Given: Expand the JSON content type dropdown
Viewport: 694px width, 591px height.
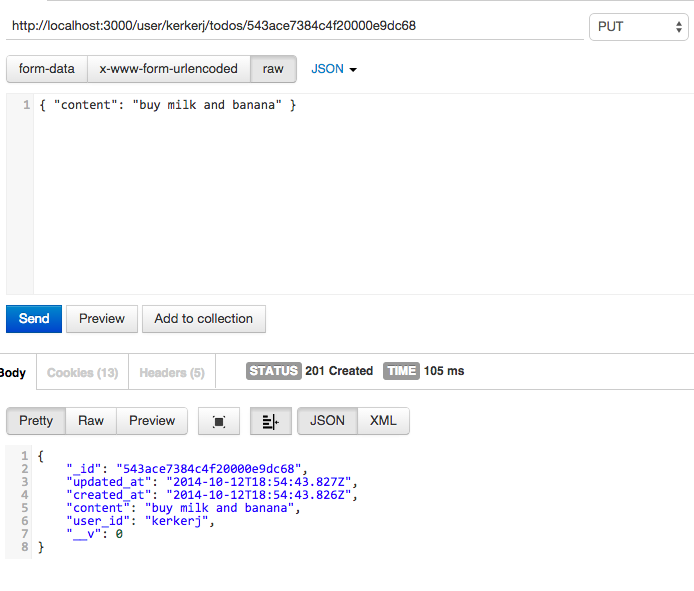Looking at the screenshot, I should pos(334,69).
